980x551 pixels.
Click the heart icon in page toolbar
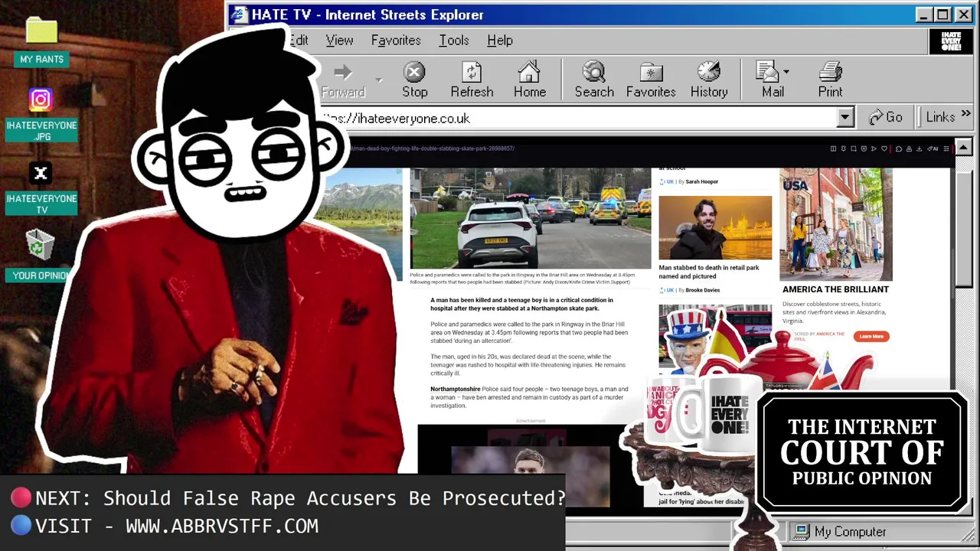[x=884, y=148]
